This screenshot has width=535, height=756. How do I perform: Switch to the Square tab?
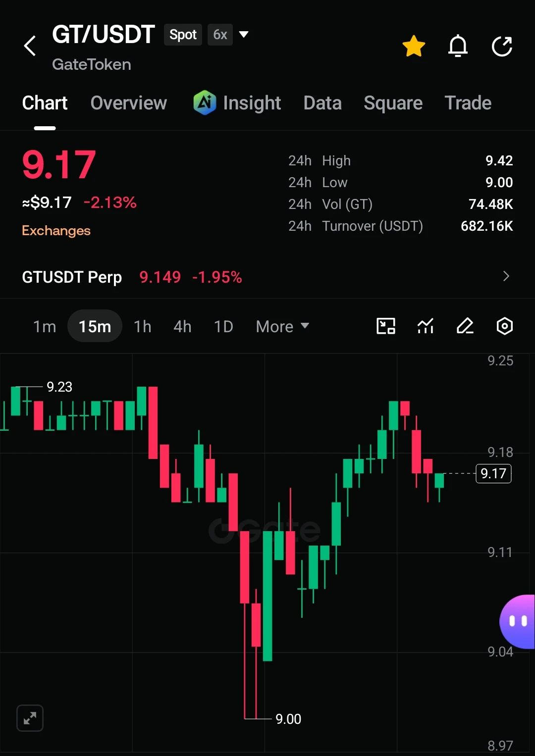click(x=393, y=103)
